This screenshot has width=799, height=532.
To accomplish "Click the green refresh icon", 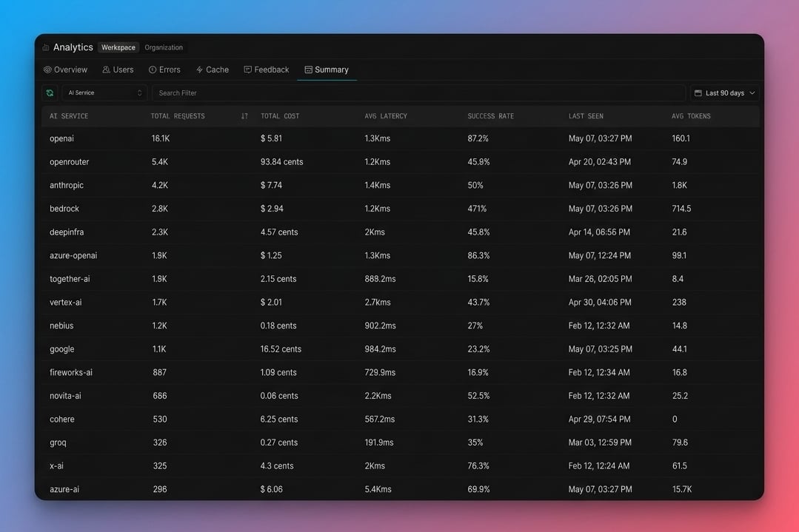I will 50,92.
